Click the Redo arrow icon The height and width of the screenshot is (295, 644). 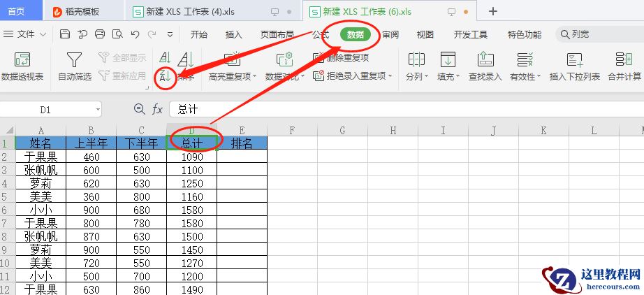[152, 34]
